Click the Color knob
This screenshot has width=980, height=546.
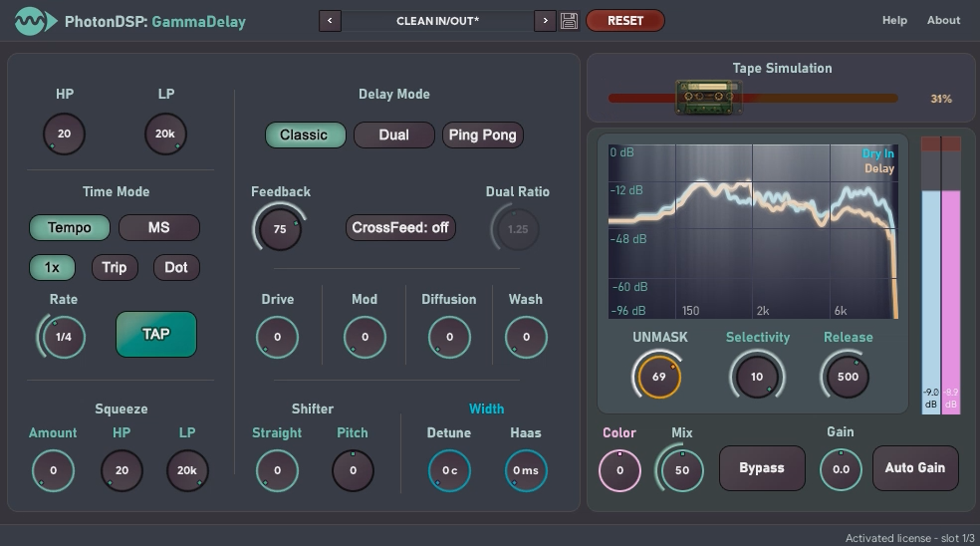click(619, 471)
